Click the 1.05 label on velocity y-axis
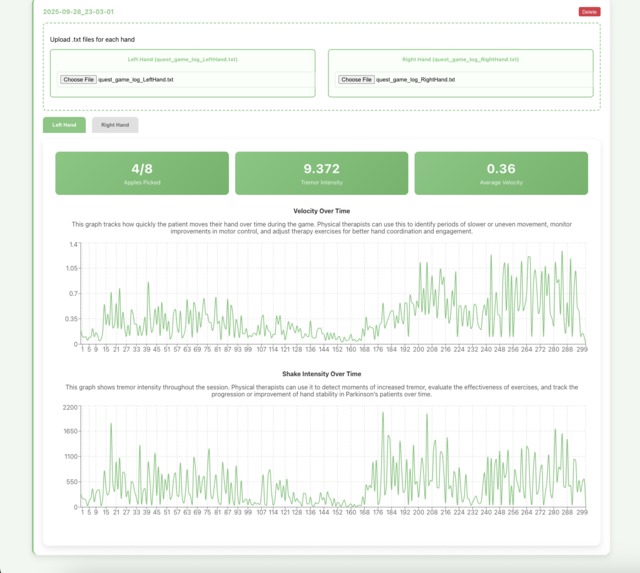 pos(71,268)
